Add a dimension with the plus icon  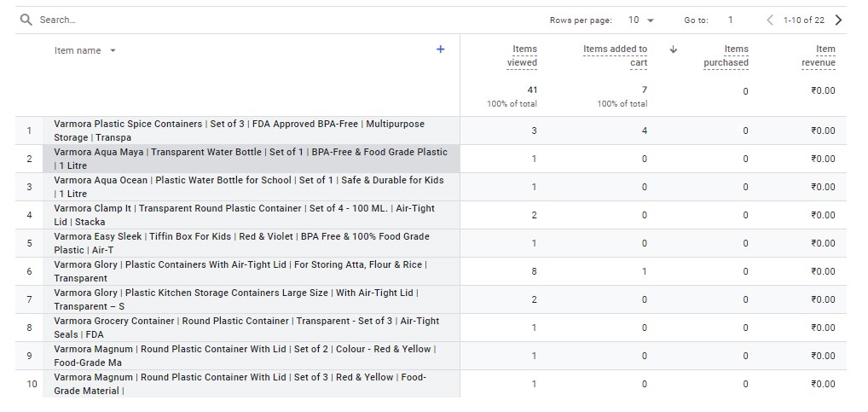440,49
